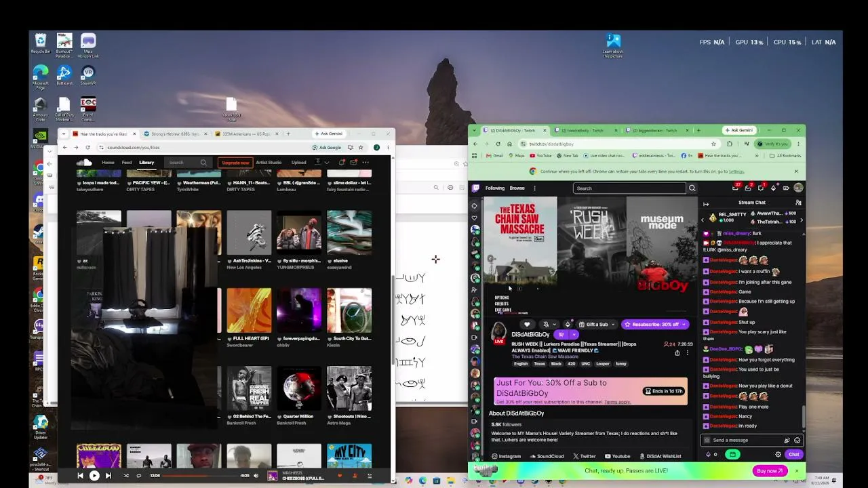Expand the Gift a Sub dropdown

(x=612, y=325)
